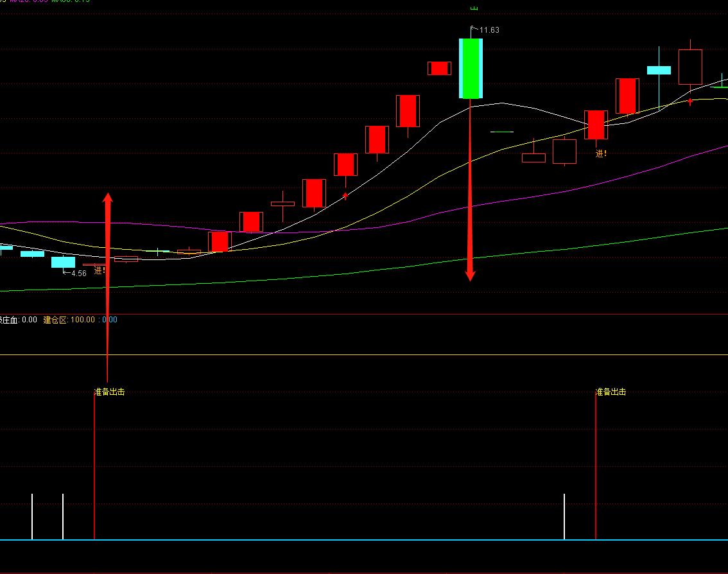Viewport: 728px width, 574px height.
Task: Select the hollow red candle at top right
Action: point(690,67)
